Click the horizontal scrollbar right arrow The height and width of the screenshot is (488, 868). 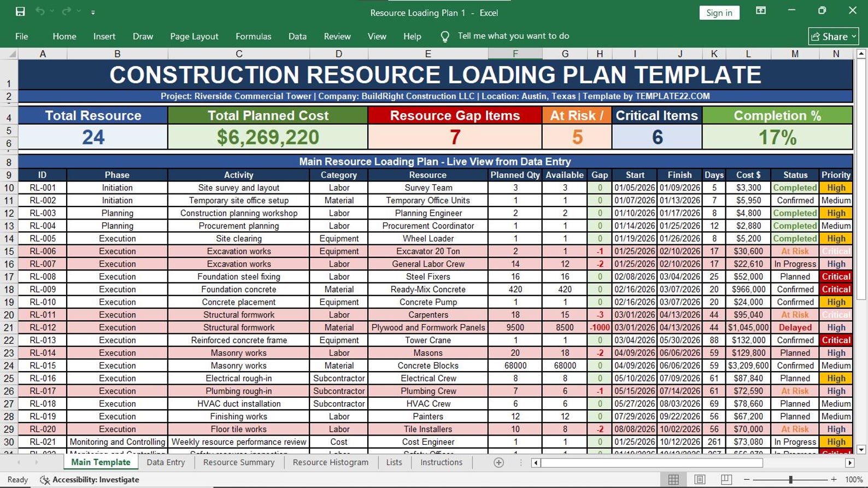(x=849, y=463)
